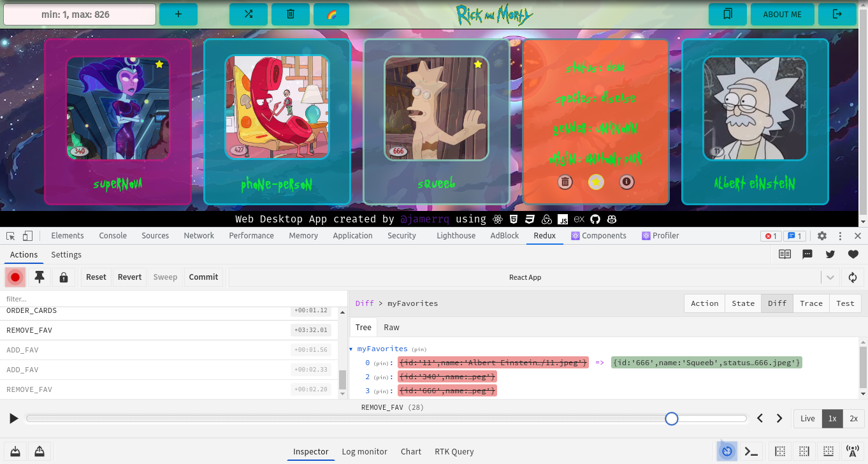Viewport: 868px width, 464px height.
Task: Click the action timeline slider handle
Action: point(671,419)
